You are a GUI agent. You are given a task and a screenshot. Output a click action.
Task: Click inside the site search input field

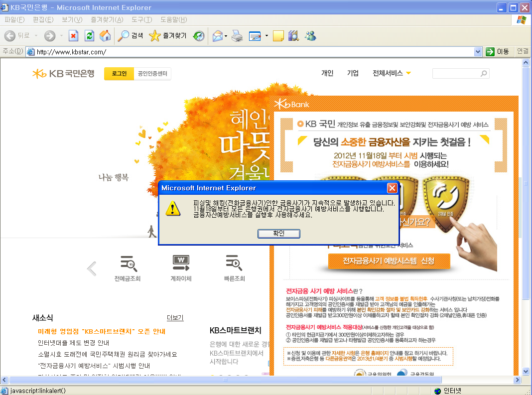pyautogui.click(x=456, y=73)
